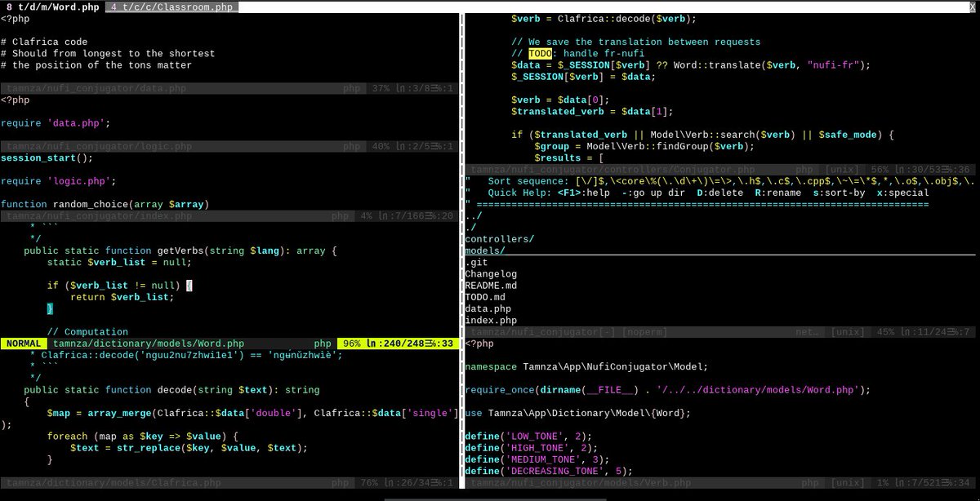The height and width of the screenshot is (501, 980).
Task: Click the namespace Tamnza\App\NufiConjugator\Model line
Action: click(586, 366)
